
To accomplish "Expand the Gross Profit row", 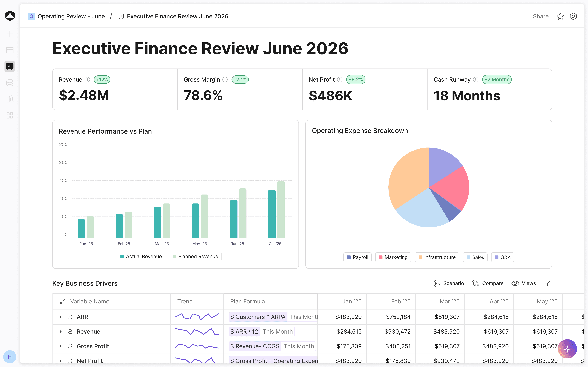I will (61, 346).
